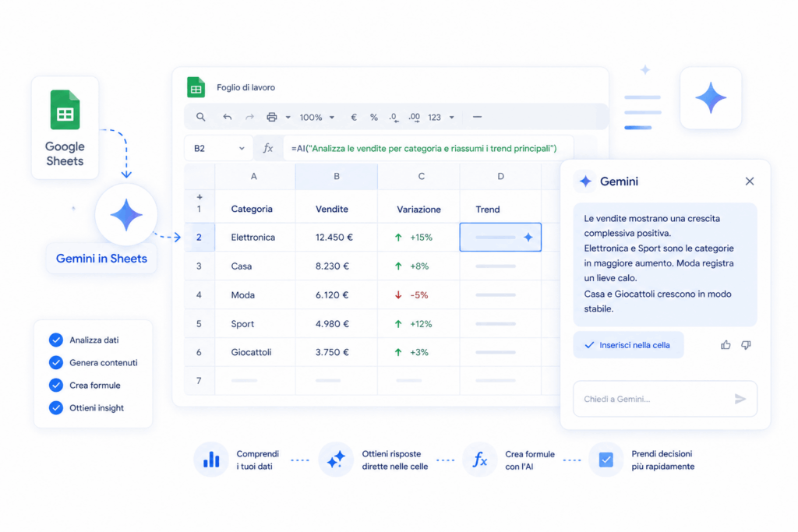Click the Google Sheets logo card
798x532 pixels.
pos(65,128)
